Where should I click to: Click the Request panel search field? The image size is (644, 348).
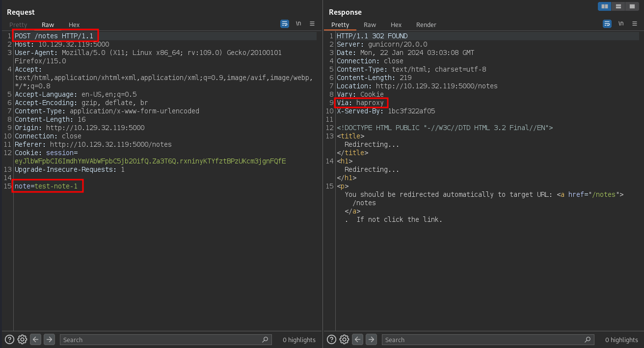[165, 339]
